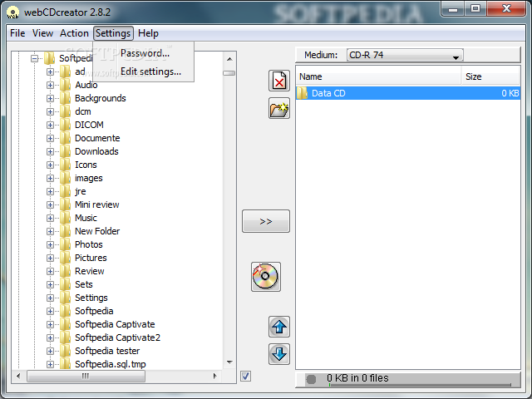Click the grey status indicator icon
This screenshot has width=532, height=399.
click(x=311, y=379)
